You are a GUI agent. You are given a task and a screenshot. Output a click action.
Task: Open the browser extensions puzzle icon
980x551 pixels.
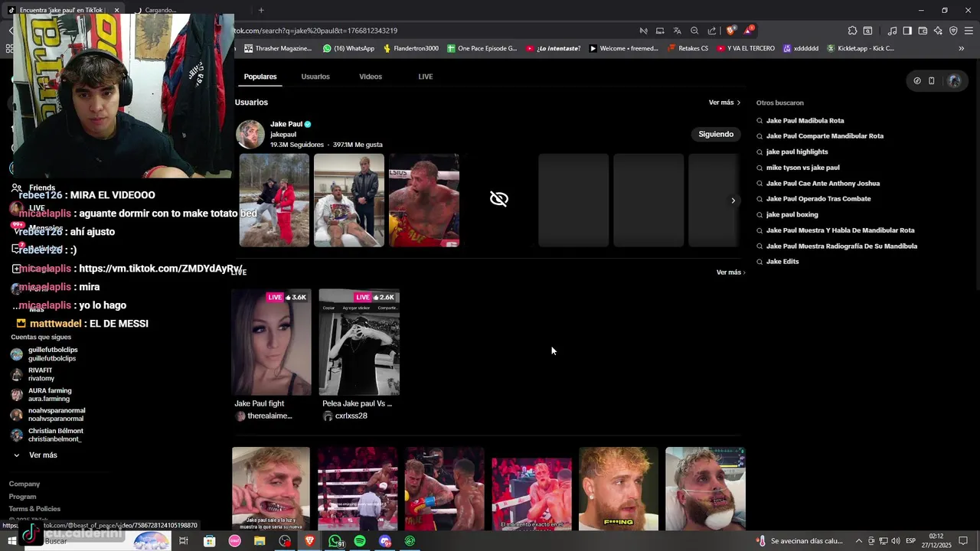[x=852, y=31]
